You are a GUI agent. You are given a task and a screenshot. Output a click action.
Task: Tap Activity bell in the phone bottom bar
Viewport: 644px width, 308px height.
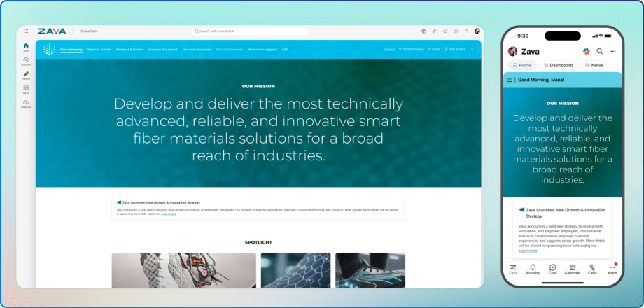(x=533, y=269)
